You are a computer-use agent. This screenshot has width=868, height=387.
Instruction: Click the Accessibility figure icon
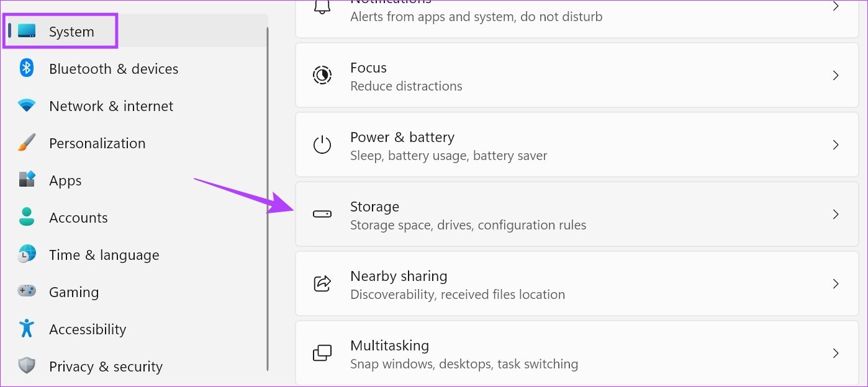[x=27, y=329]
